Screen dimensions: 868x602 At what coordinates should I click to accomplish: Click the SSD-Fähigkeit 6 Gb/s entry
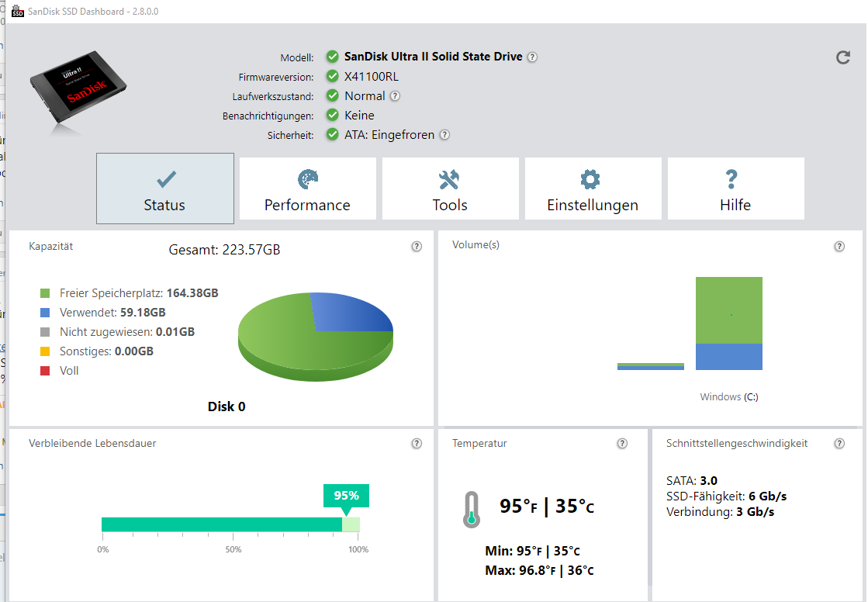726,496
